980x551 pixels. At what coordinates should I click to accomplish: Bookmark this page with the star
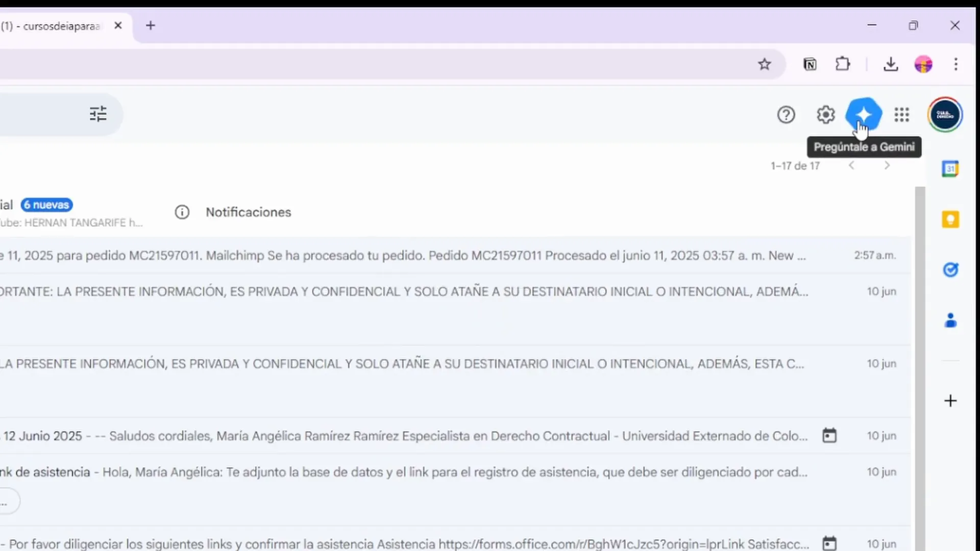[x=765, y=64]
